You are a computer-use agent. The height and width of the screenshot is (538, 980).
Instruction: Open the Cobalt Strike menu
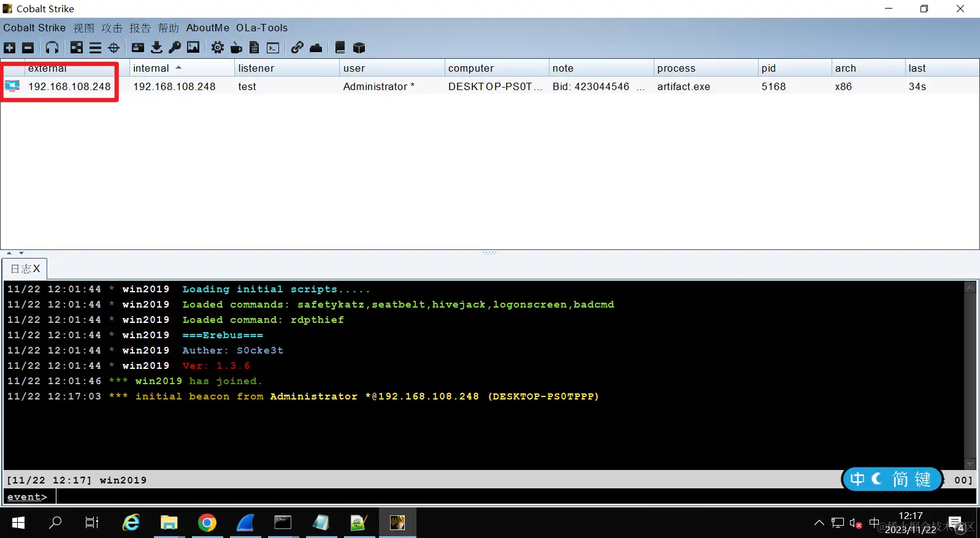pyautogui.click(x=34, y=28)
